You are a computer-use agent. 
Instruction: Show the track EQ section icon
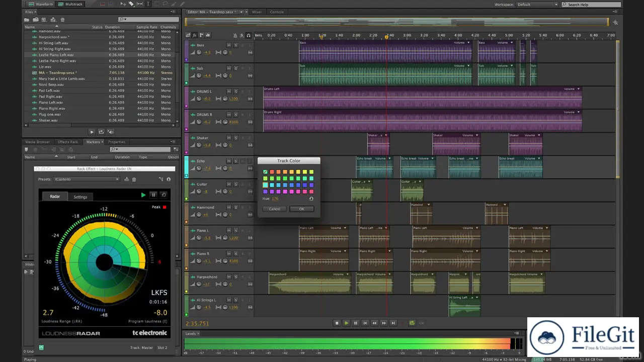point(208,35)
